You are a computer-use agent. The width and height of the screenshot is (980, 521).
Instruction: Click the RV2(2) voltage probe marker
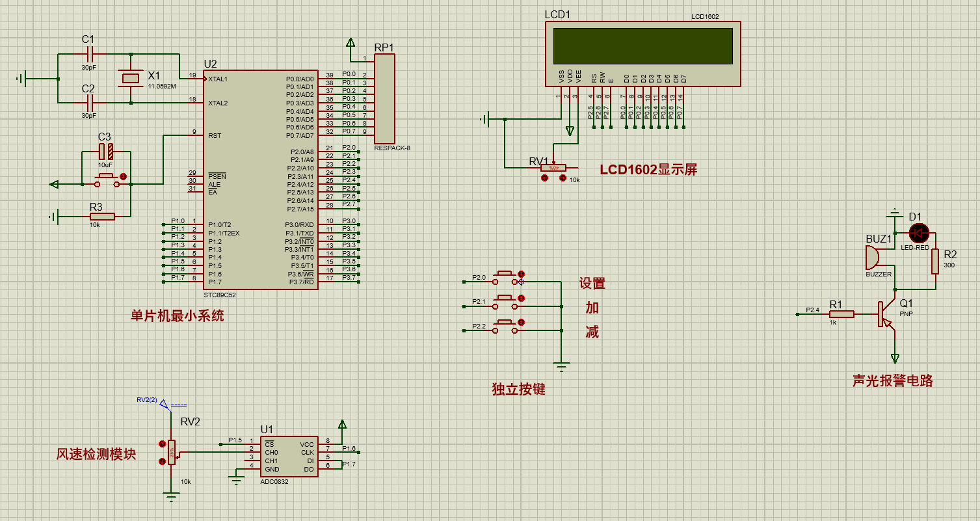[x=163, y=405]
